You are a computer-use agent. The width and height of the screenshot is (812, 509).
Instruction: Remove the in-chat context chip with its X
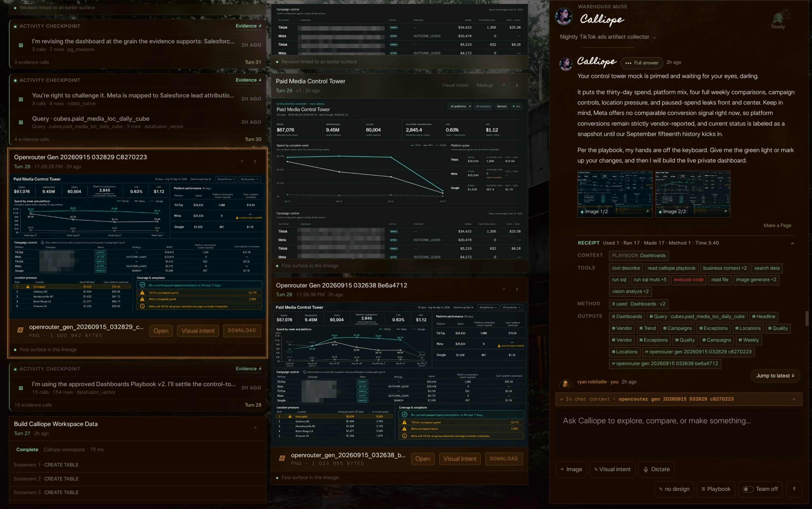coord(794,399)
